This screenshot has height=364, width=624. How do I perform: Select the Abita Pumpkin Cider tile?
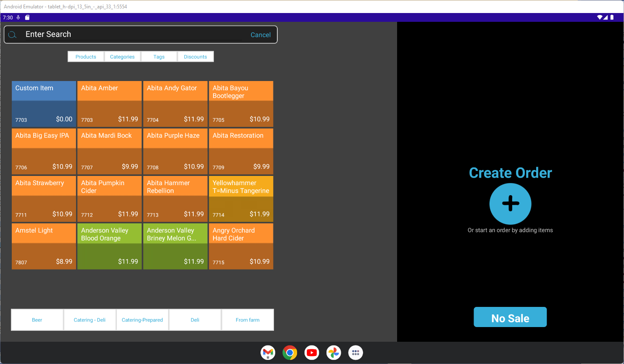(110, 199)
